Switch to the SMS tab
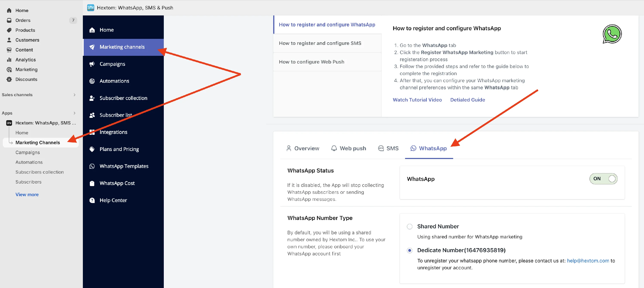Viewport: 644px width, 288px height. 388,148
